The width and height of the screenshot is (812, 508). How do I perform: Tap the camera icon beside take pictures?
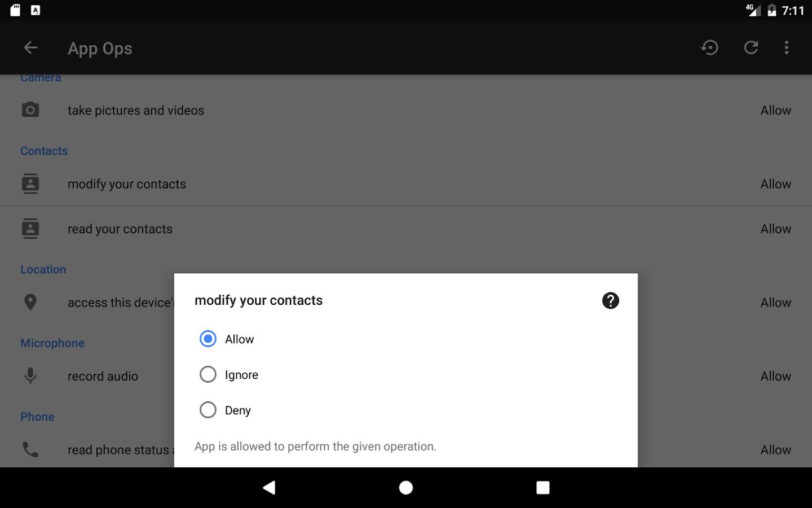tap(30, 110)
